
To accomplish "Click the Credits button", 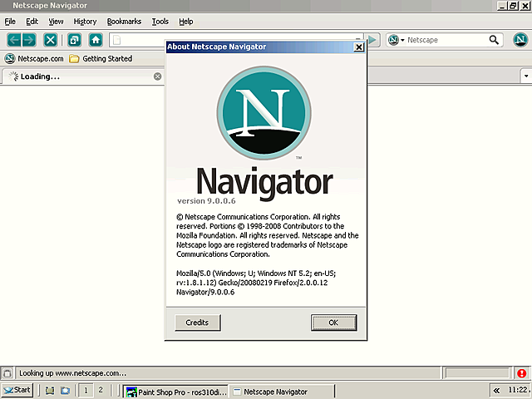I will pyautogui.click(x=198, y=323).
